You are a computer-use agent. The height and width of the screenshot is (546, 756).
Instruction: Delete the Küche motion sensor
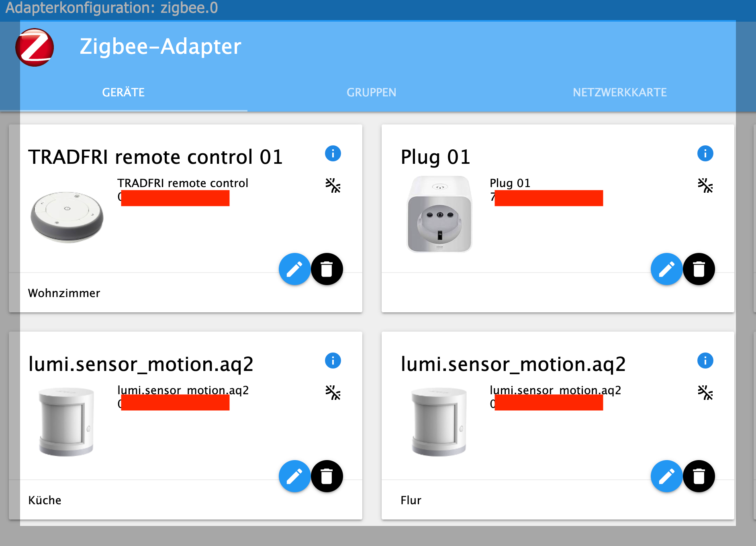coord(327,476)
